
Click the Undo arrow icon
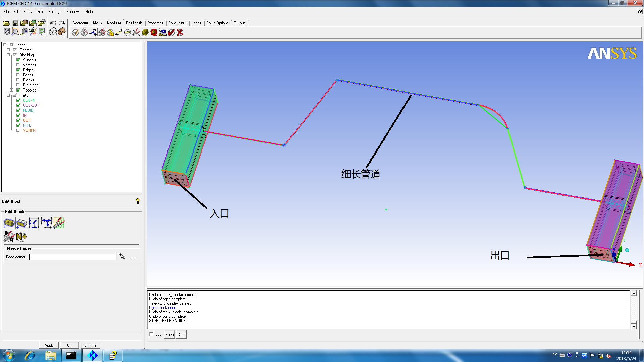pos(53,23)
